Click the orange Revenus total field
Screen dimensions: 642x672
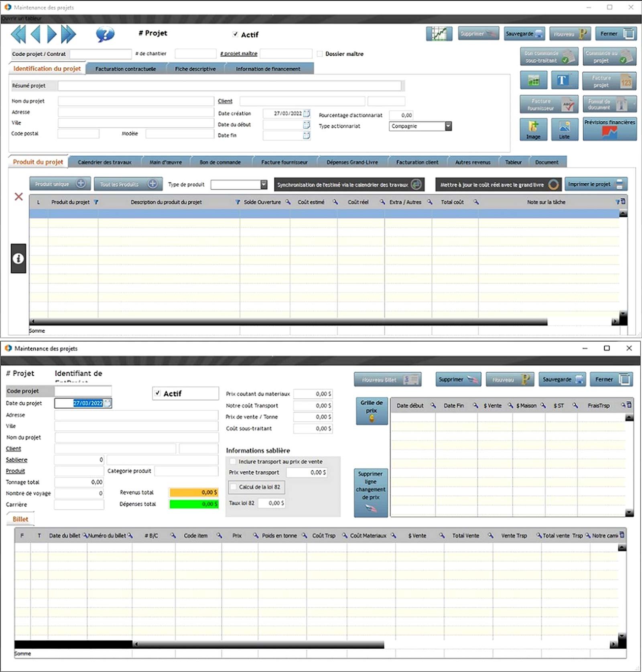194,492
